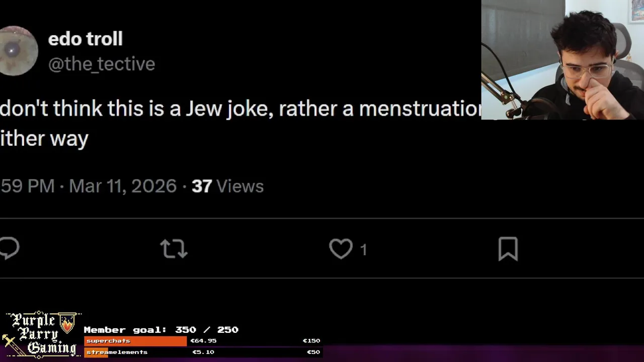Click the streamer's webcam overlay

(x=562, y=60)
